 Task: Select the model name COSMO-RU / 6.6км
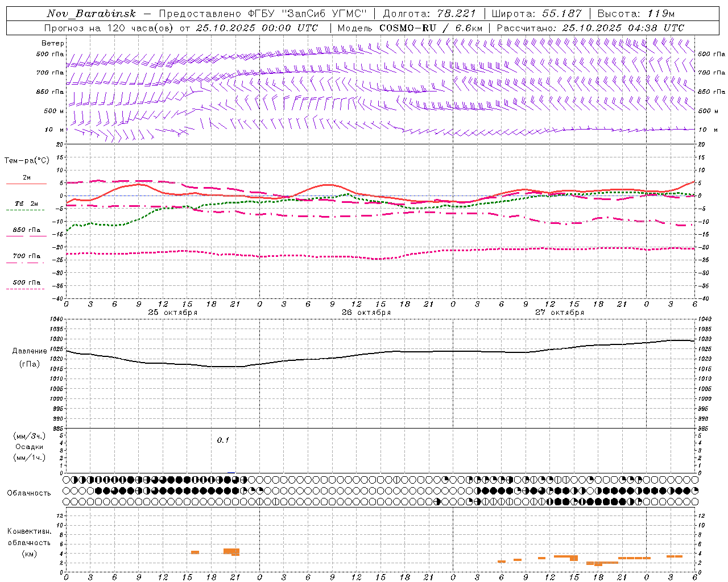431,28
